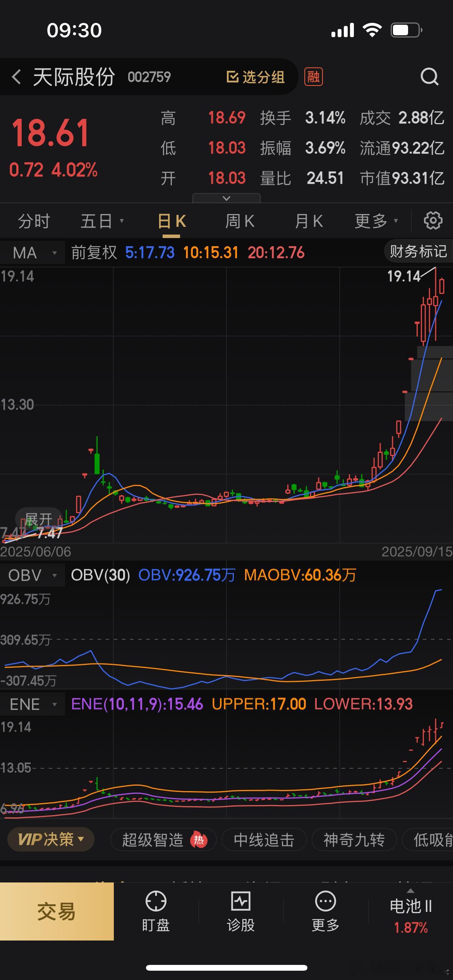Tap the cellular signal icon

343,30
